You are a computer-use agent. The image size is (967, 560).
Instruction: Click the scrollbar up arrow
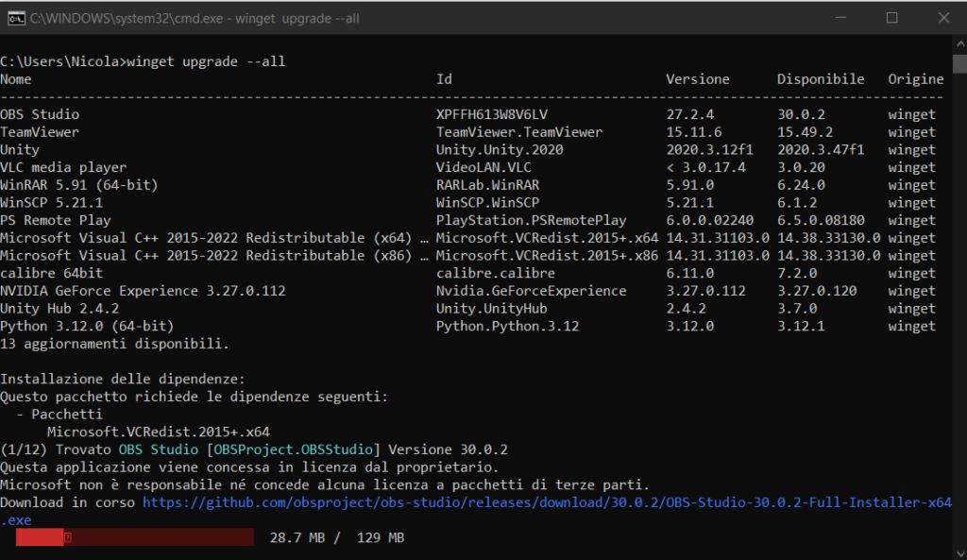960,44
